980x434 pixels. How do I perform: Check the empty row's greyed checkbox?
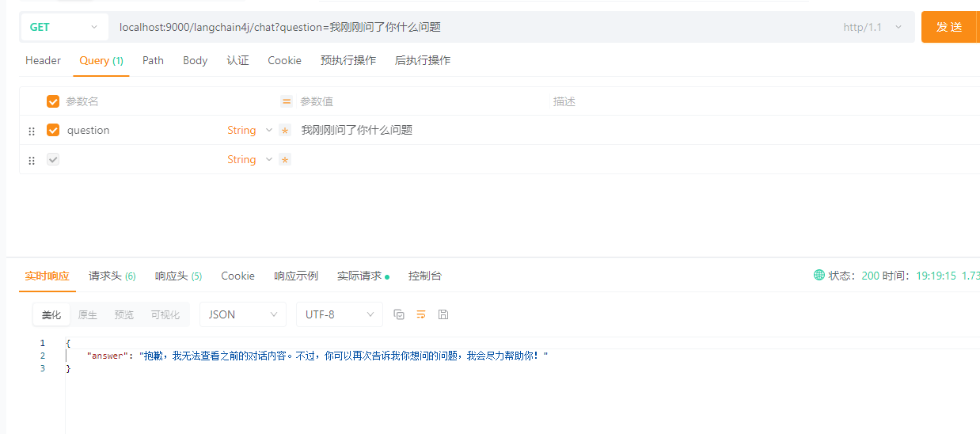click(x=53, y=159)
